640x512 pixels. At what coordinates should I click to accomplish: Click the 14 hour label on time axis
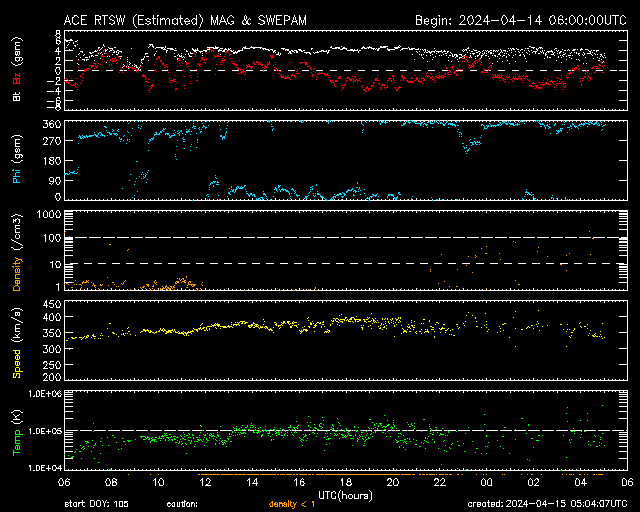pos(252,482)
